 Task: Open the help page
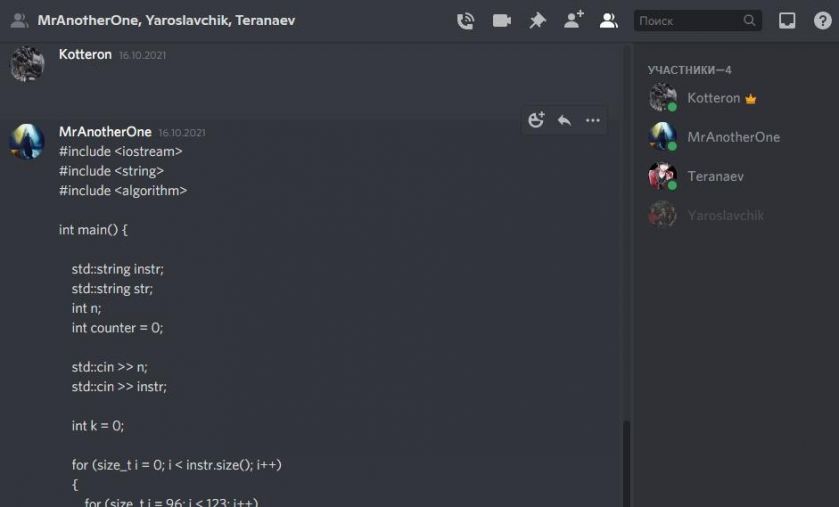point(822,21)
